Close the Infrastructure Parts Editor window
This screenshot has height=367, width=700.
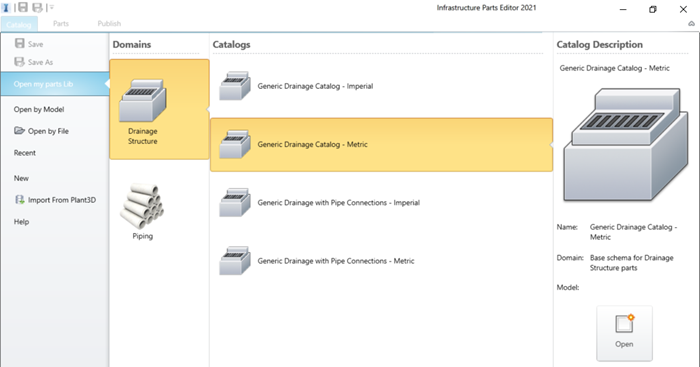[x=683, y=9]
